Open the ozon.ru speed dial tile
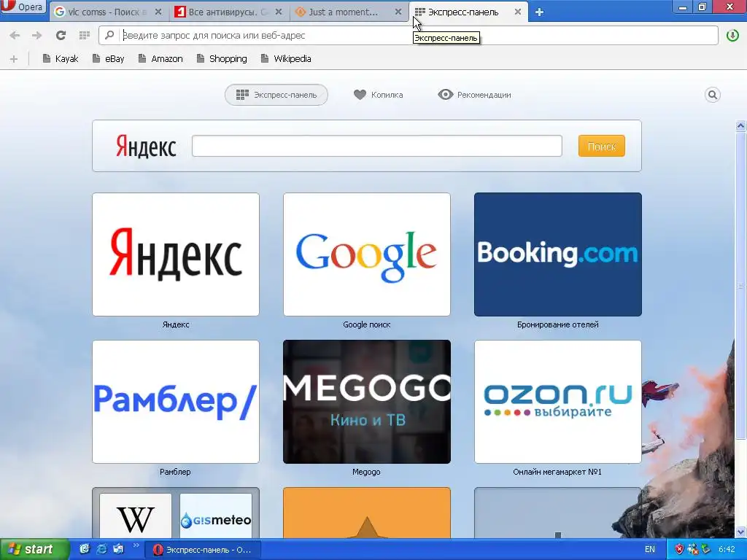 (x=558, y=402)
